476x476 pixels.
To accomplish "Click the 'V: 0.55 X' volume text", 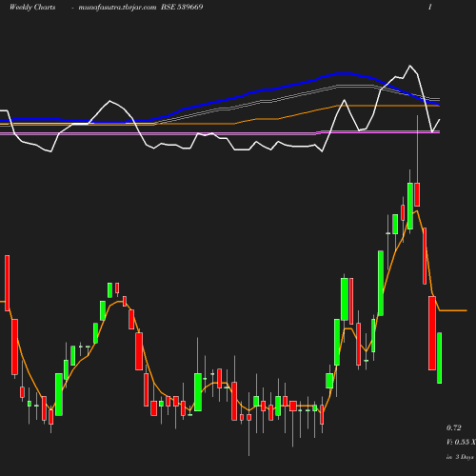I will [461, 442].
